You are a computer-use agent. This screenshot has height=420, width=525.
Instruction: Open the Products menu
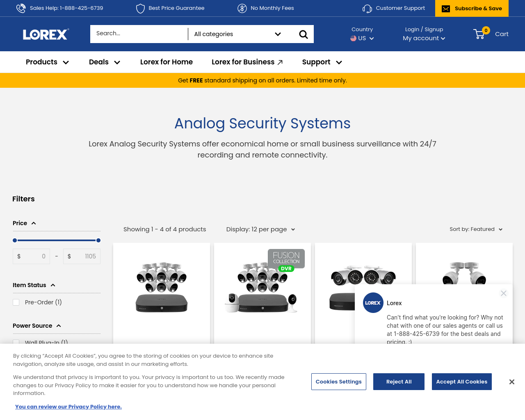coord(47,62)
